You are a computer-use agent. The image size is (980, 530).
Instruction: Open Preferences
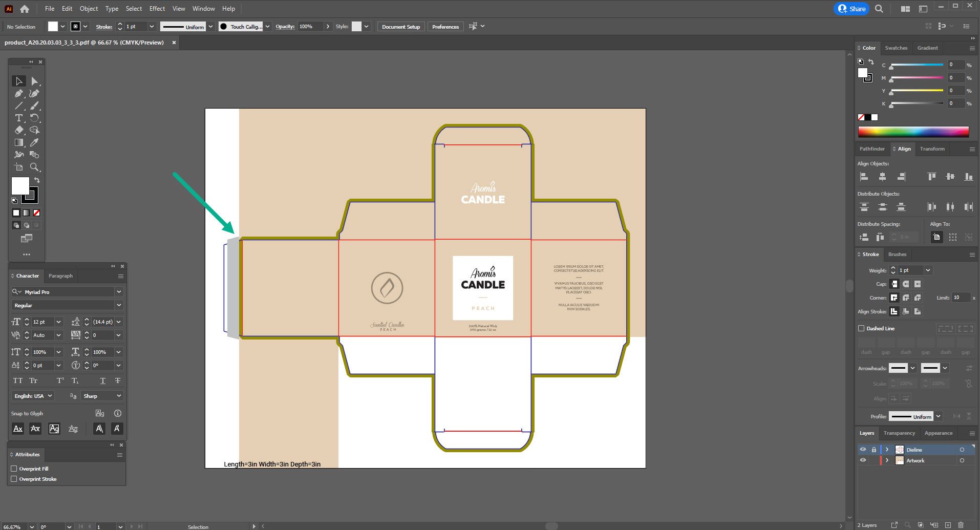445,26
